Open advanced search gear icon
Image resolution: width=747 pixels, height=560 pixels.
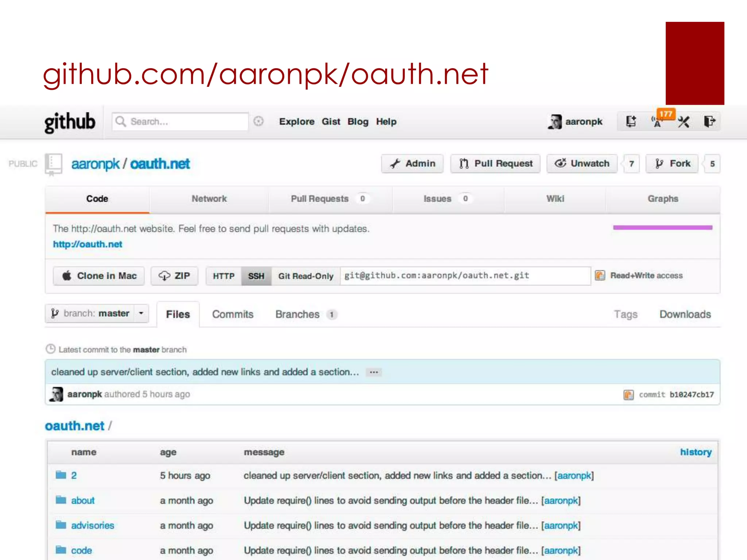click(258, 121)
